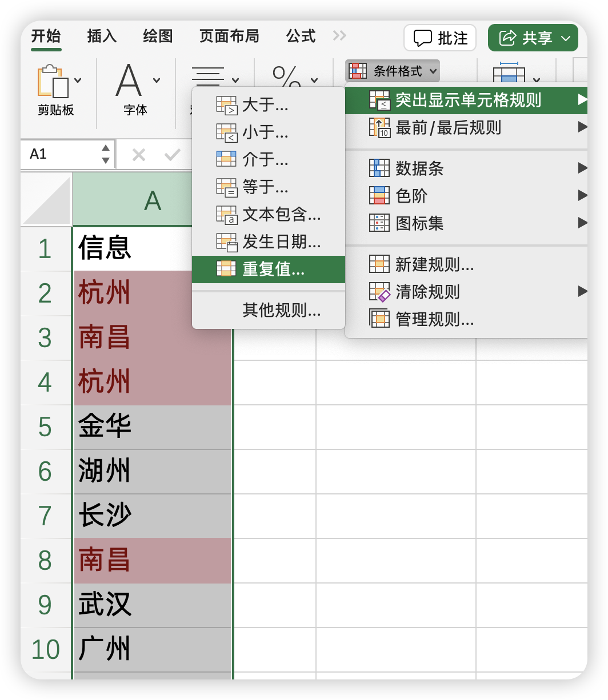Expand the number format percent dropdown arrow
This screenshot has width=608, height=700.
(x=314, y=81)
